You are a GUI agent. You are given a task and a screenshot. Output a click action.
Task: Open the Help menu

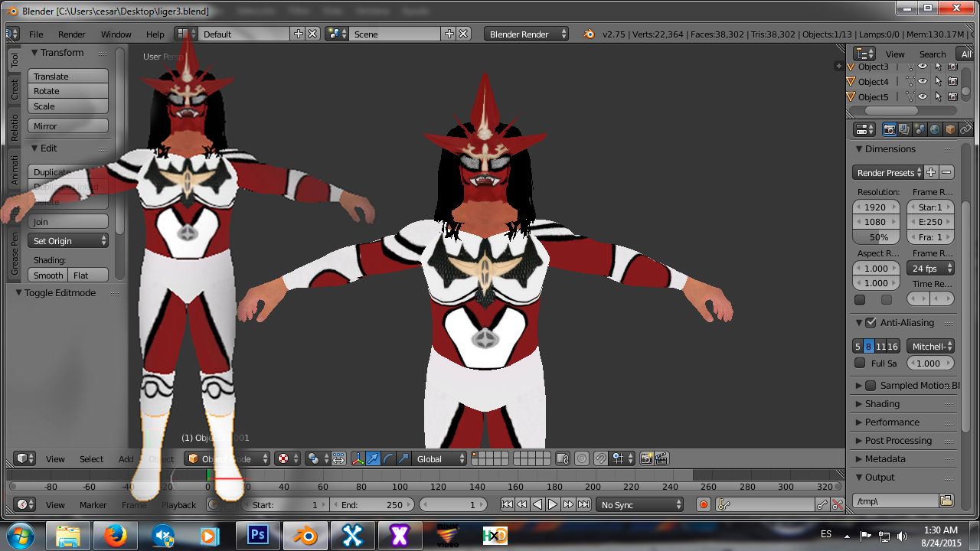tap(155, 34)
